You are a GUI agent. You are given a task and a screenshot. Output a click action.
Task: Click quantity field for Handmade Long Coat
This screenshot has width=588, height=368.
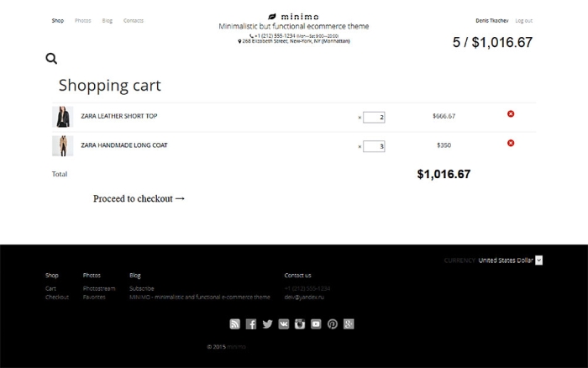pyautogui.click(x=374, y=146)
